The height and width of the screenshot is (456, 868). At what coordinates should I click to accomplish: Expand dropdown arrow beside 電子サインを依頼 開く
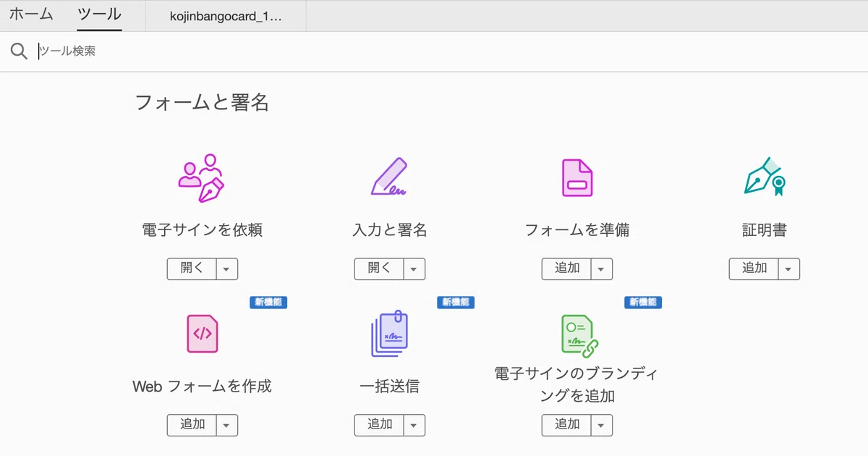(x=226, y=269)
